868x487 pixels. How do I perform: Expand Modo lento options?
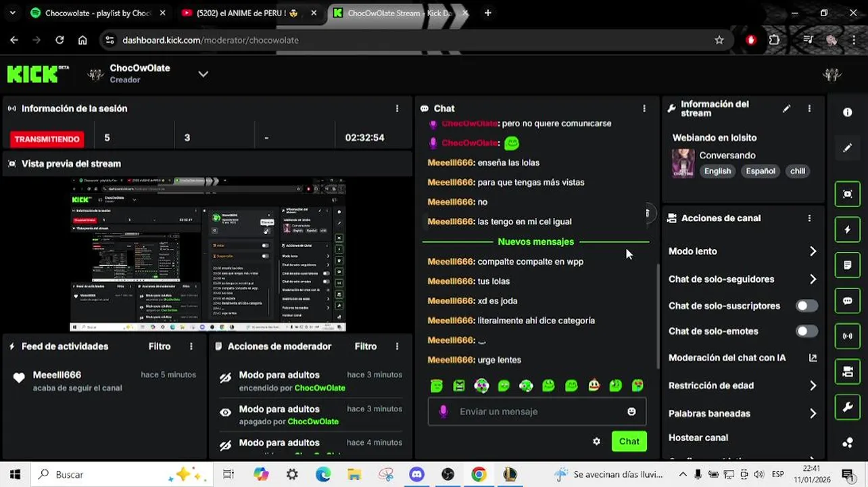813,251
